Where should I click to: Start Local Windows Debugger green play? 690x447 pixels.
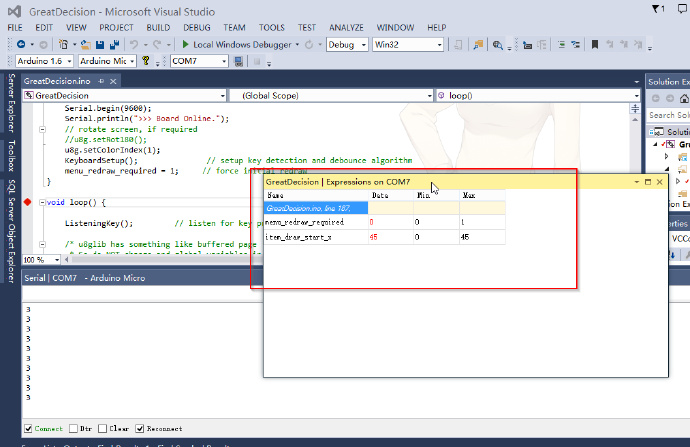[x=185, y=44]
